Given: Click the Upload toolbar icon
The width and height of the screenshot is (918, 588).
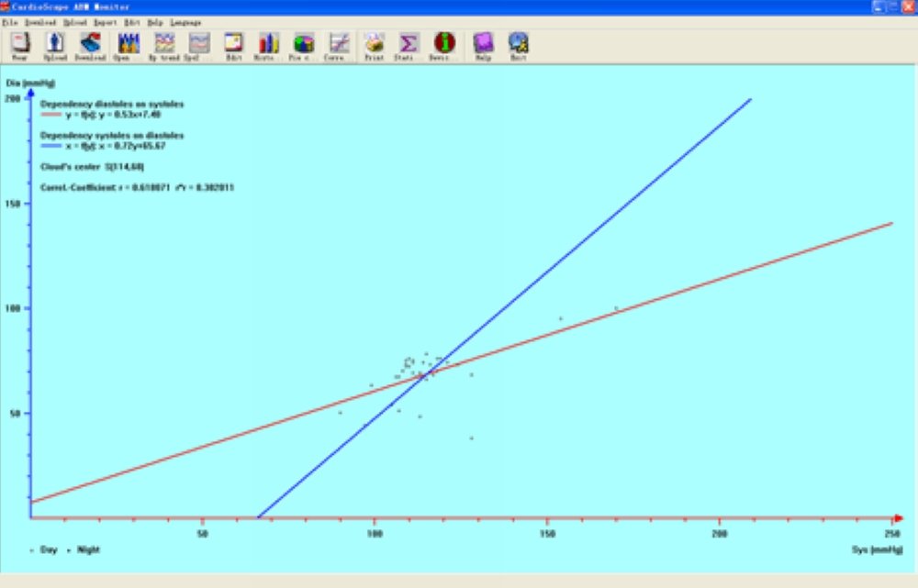Looking at the screenshot, I should click(x=55, y=47).
